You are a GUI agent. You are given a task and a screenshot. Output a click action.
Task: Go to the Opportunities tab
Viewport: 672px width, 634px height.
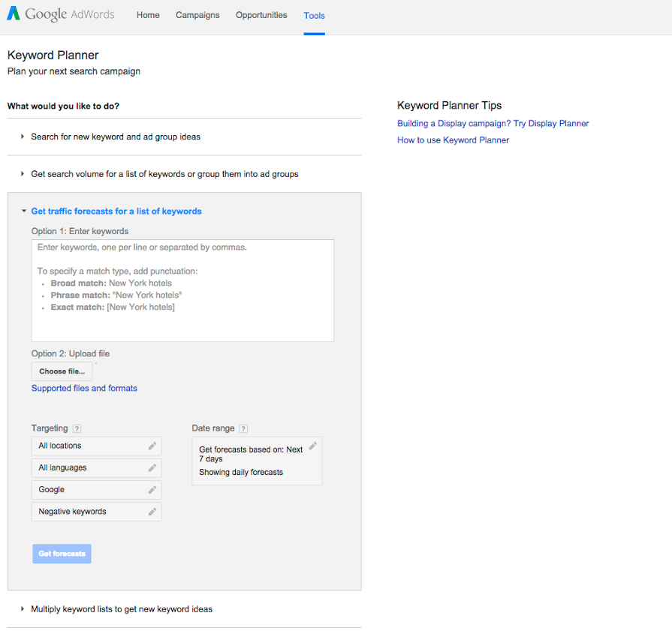click(261, 15)
